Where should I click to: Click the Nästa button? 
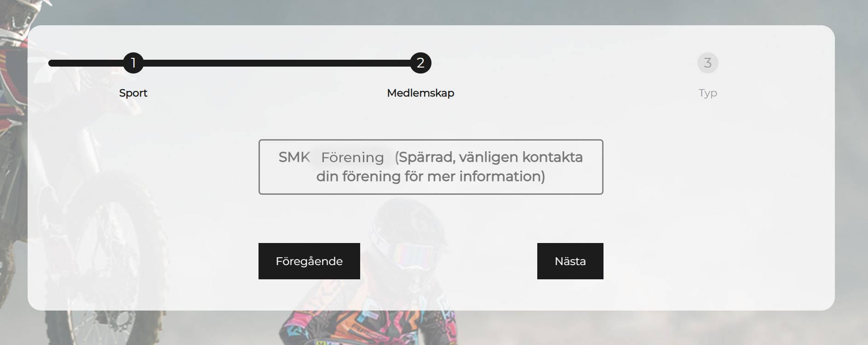coord(570,261)
